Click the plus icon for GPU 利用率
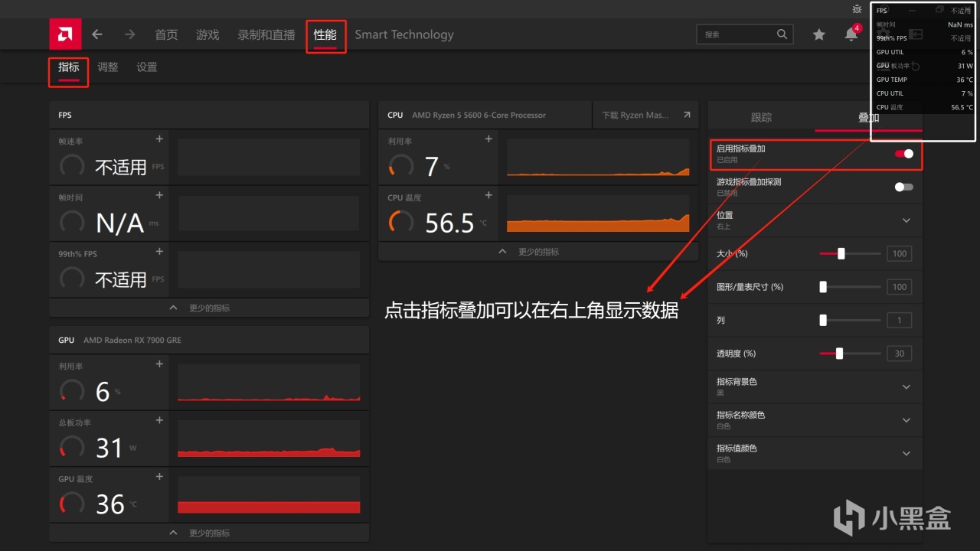This screenshot has width=980, height=551. [x=159, y=364]
